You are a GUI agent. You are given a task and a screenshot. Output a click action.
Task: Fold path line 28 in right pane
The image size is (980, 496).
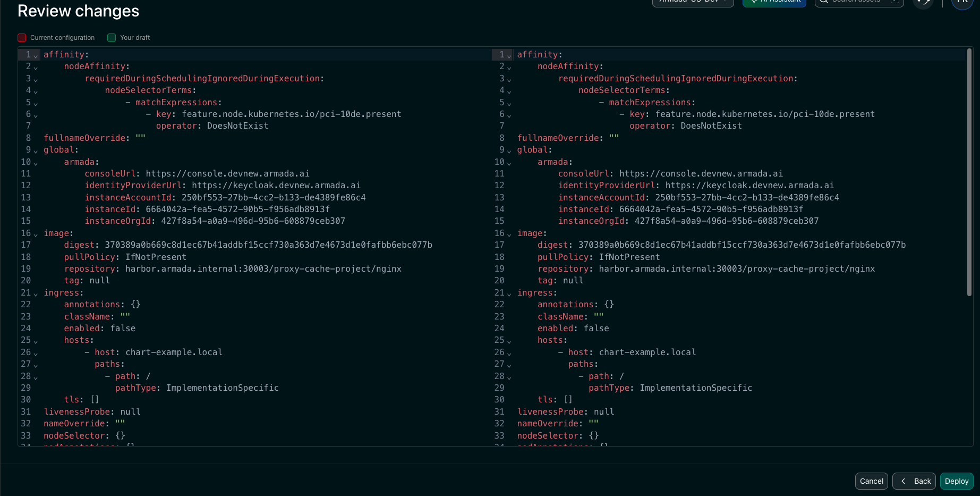[x=509, y=377]
